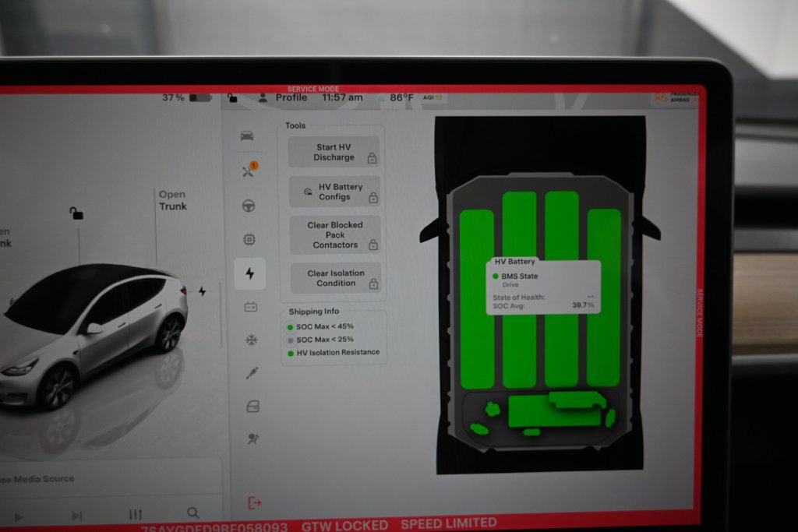The width and height of the screenshot is (798, 532).
Task: Open the equalizer sliders icon in media bar
Action: (x=136, y=514)
